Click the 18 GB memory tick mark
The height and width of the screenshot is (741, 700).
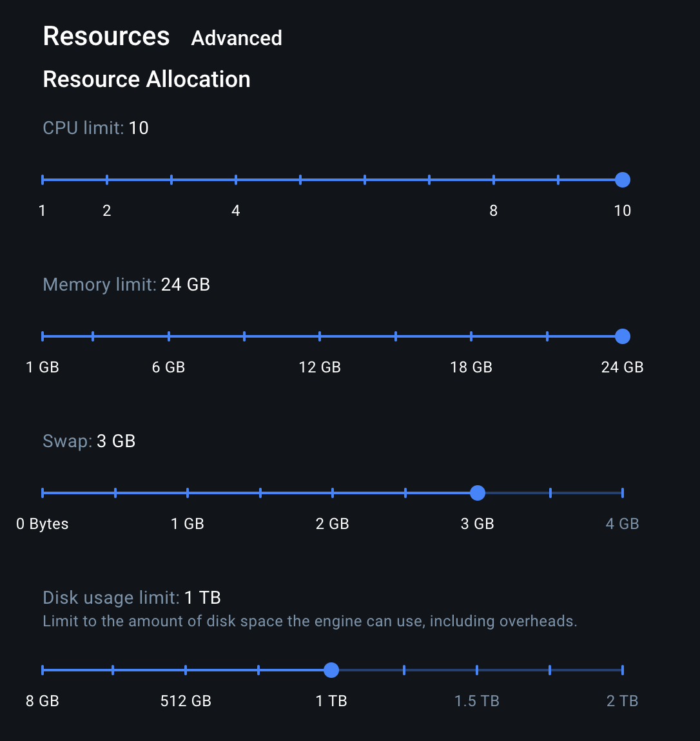click(471, 336)
